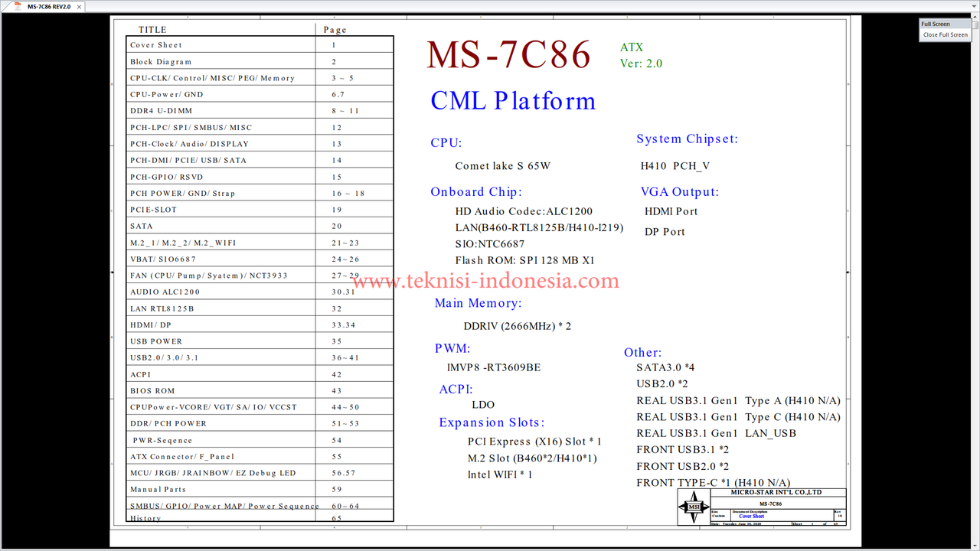Image resolution: width=980 pixels, height=551 pixels.
Task: Click the Cover Sheet row in the table
Action: 260,45
